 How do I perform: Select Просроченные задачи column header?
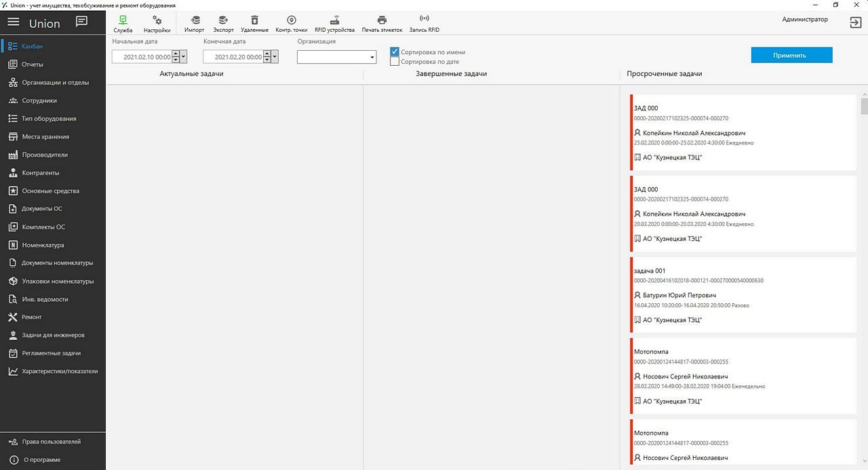(x=665, y=73)
